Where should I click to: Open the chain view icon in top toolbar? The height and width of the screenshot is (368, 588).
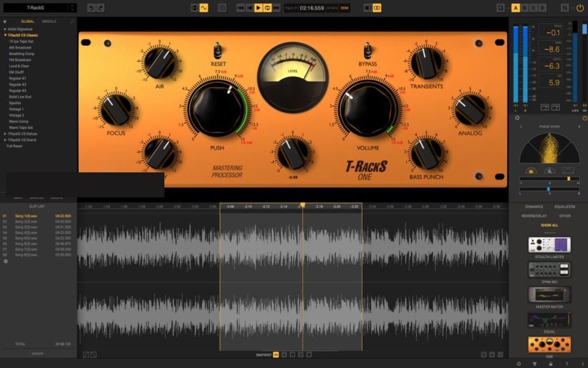(194, 8)
